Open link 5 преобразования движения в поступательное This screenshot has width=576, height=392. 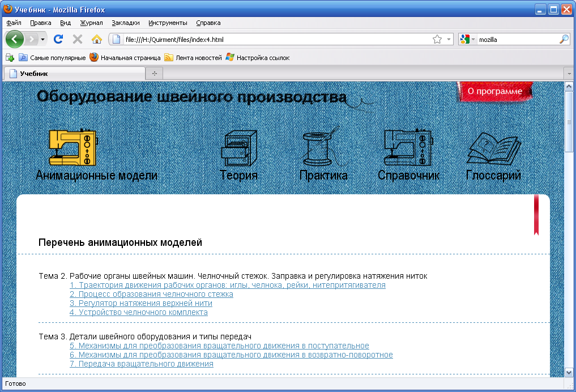pos(219,346)
